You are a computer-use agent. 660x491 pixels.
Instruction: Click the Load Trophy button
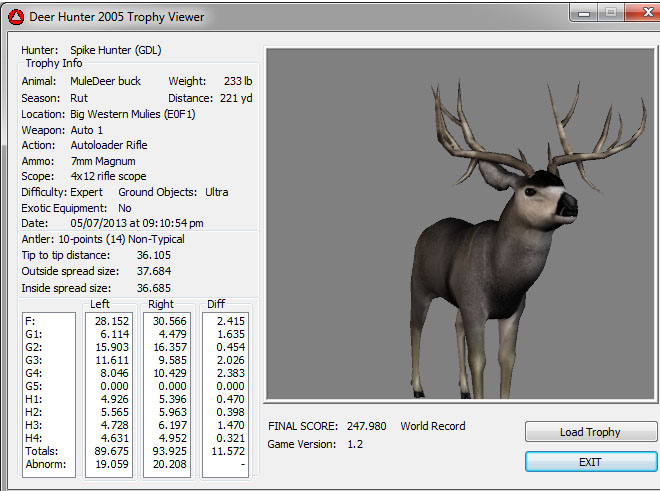point(590,432)
